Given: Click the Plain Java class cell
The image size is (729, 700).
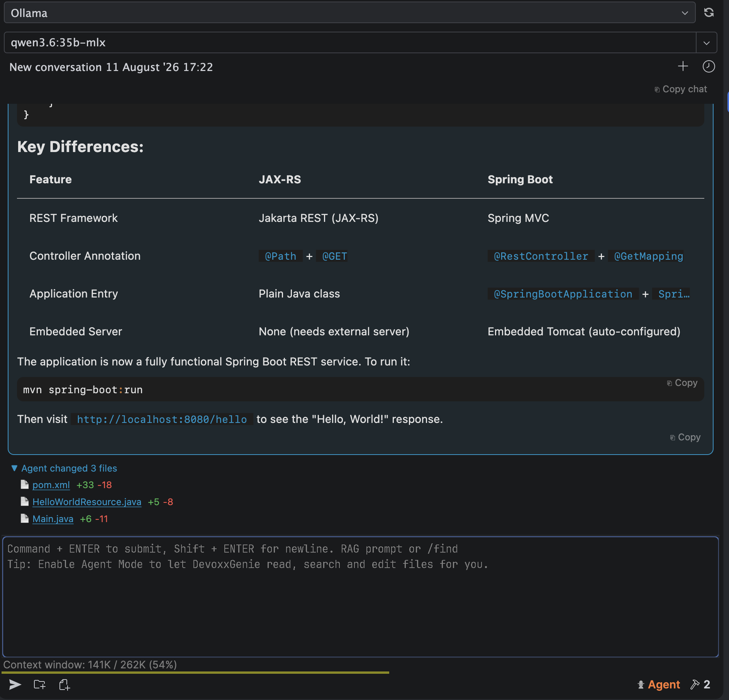Looking at the screenshot, I should click(299, 294).
